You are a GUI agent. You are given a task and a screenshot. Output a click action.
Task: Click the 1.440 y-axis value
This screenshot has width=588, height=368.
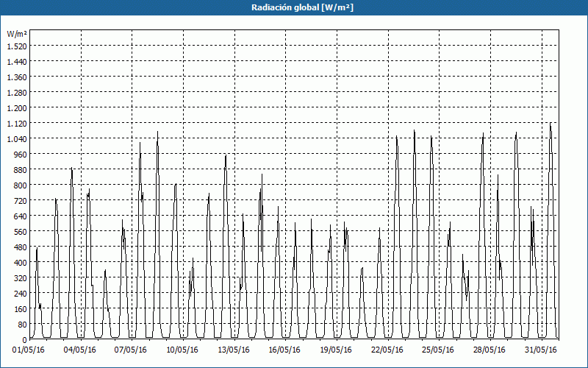[x=17, y=62]
